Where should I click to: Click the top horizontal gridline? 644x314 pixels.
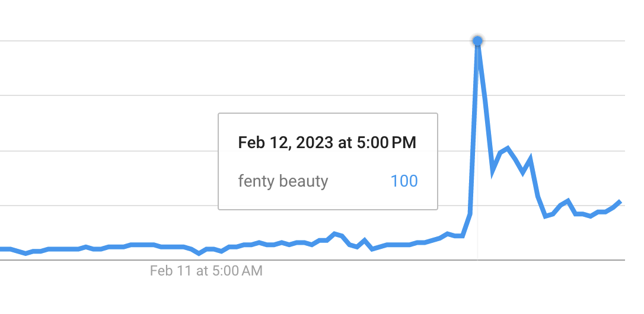[237, 41]
